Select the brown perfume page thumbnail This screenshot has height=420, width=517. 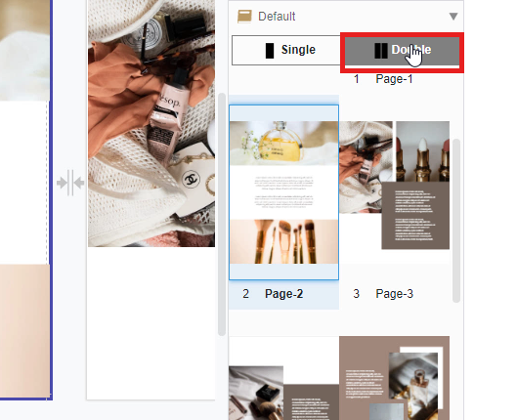coord(394,378)
